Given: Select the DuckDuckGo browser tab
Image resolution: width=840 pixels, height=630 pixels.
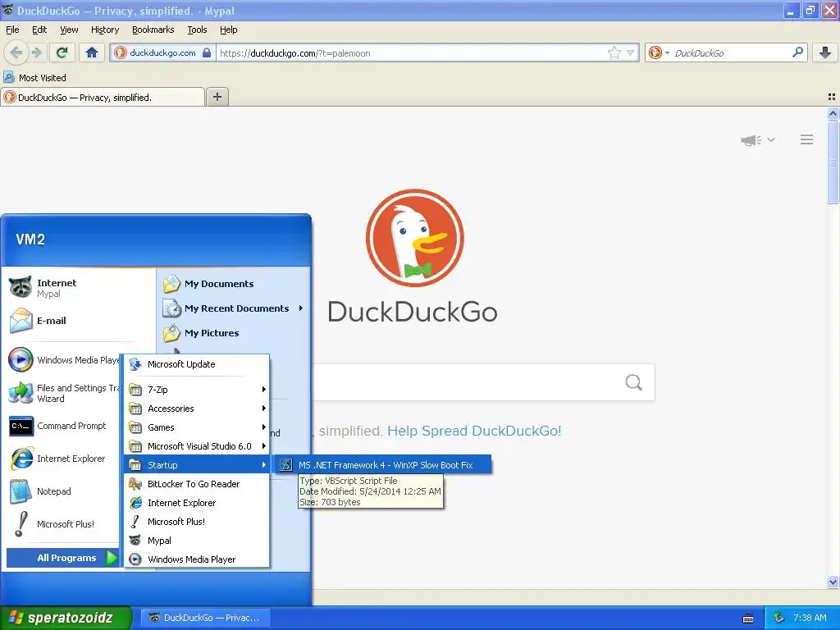Looking at the screenshot, I should 103,97.
